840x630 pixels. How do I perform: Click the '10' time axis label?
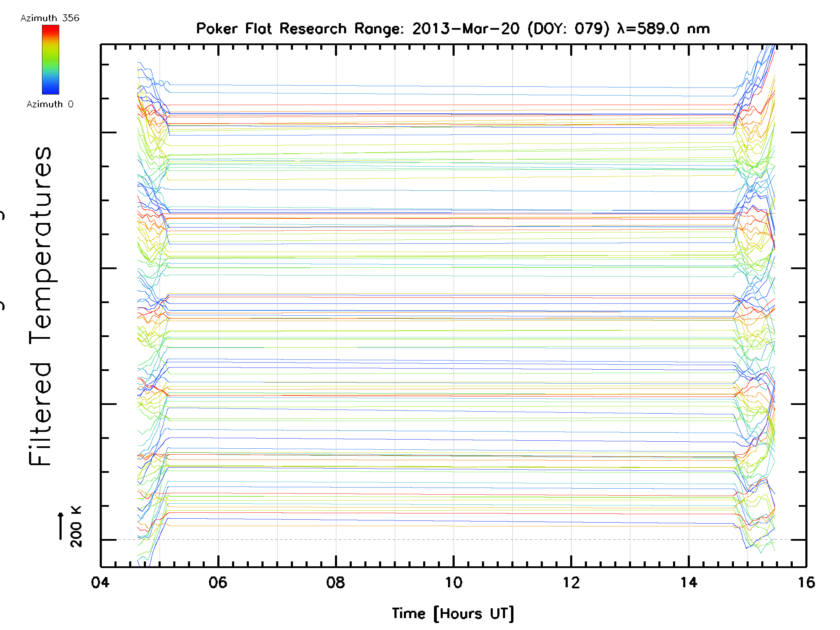pyautogui.click(x=453, y=582)
